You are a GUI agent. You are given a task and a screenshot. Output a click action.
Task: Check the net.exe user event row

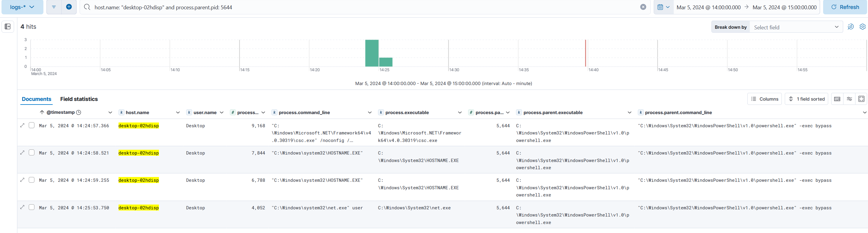coord(32,207)
